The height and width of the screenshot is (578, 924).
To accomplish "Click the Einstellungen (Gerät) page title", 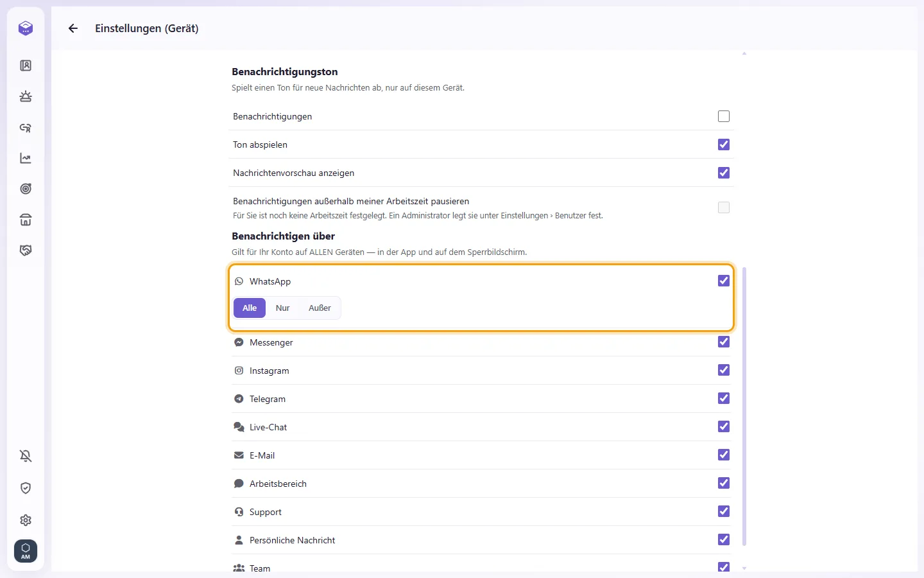I will (x=147, y=28).
